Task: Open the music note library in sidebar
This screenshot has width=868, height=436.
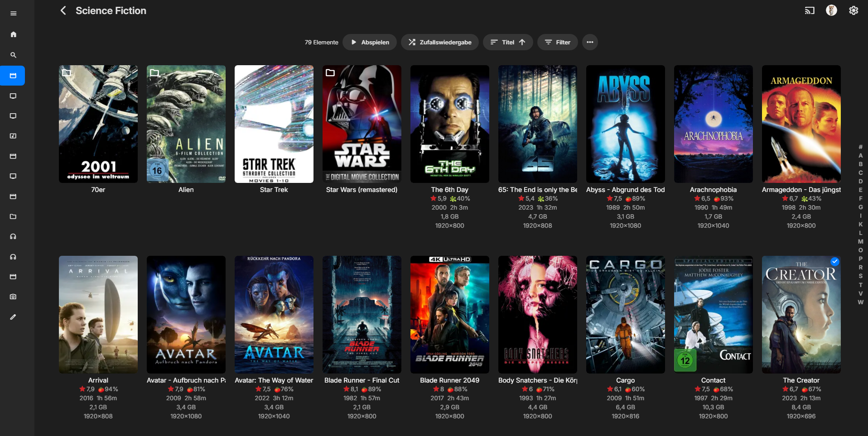Action: (x=13, y=136)
